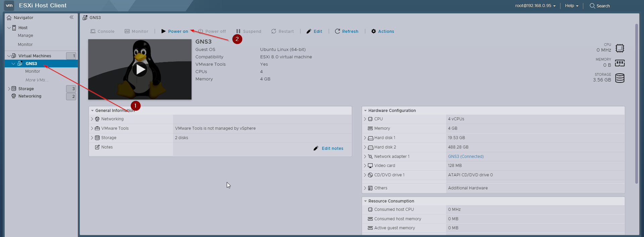
Task: Click the Edit pencil icon in toolbar
Action: (309, 31)
